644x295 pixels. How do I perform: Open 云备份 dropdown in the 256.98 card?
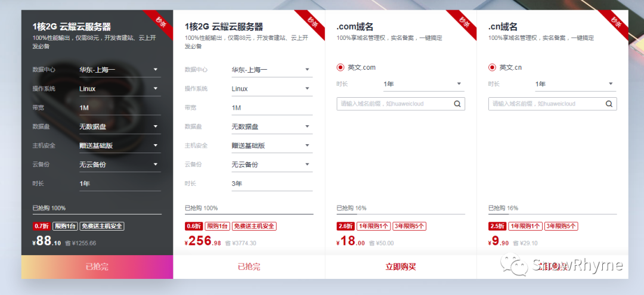pyautogui.click(x=272, y=164)
